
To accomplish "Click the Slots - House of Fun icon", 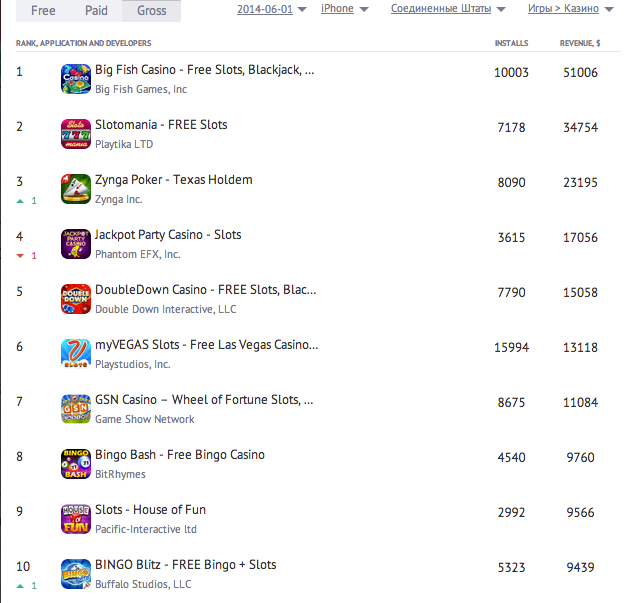I will [x=76, y=519].
